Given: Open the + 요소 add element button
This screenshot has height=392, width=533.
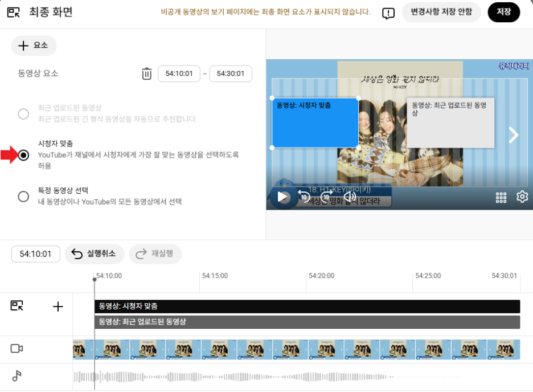Looking at the screenshot, I should click(x=34, y=46).
